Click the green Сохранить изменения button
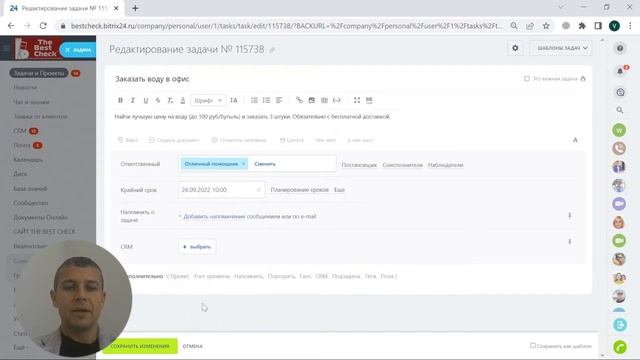640x360 pixels. pyautogui.click(x=140, y=346)
